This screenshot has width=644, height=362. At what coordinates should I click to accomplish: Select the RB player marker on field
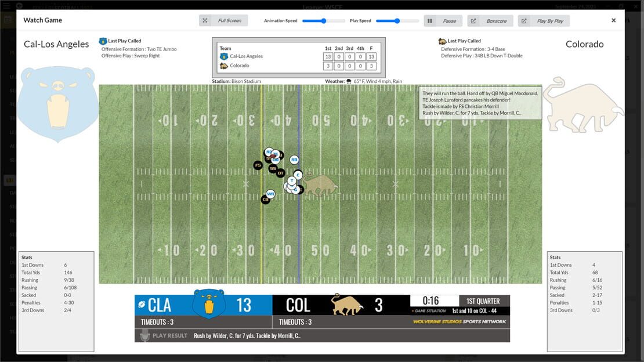[294, 160]
